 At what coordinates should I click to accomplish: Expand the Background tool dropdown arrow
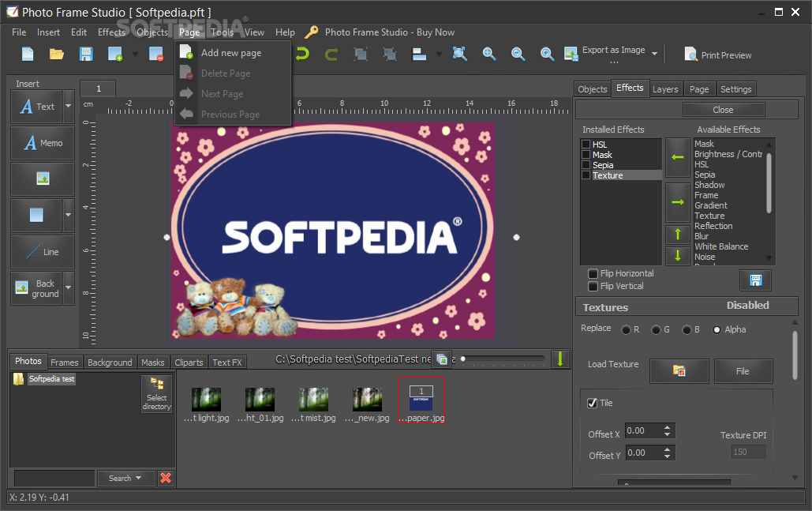[69, 288]
